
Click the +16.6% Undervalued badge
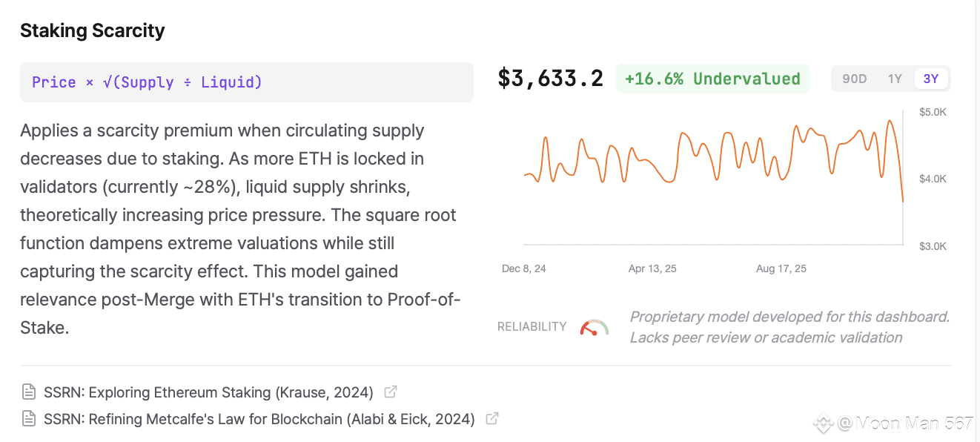pyautogui.click(x=712, y=79)
